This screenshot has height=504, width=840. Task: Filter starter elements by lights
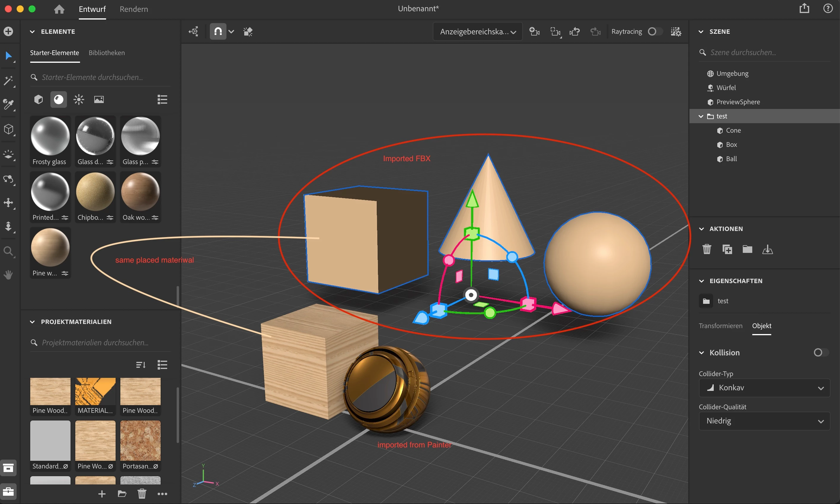coord(79,99)
